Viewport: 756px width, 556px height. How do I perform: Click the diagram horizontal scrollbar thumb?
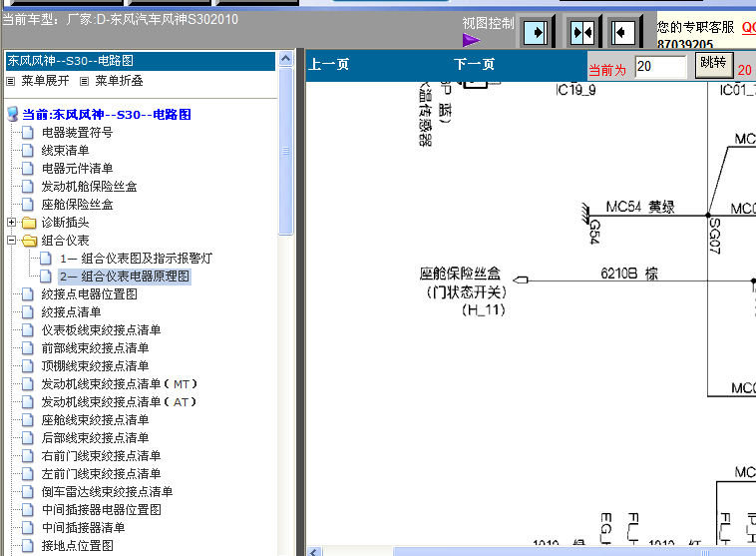[x=574, y=552]
